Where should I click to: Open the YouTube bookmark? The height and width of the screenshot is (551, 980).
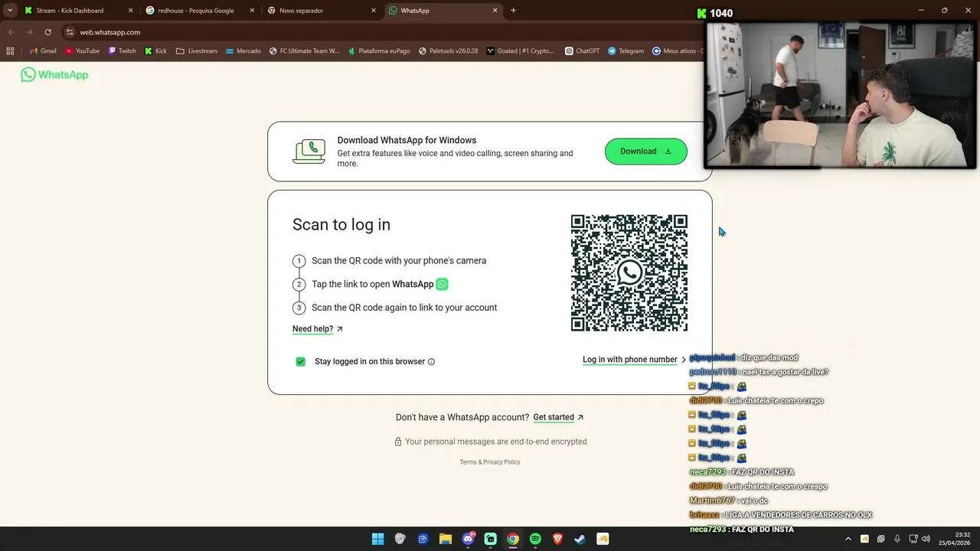click(82, 51)
